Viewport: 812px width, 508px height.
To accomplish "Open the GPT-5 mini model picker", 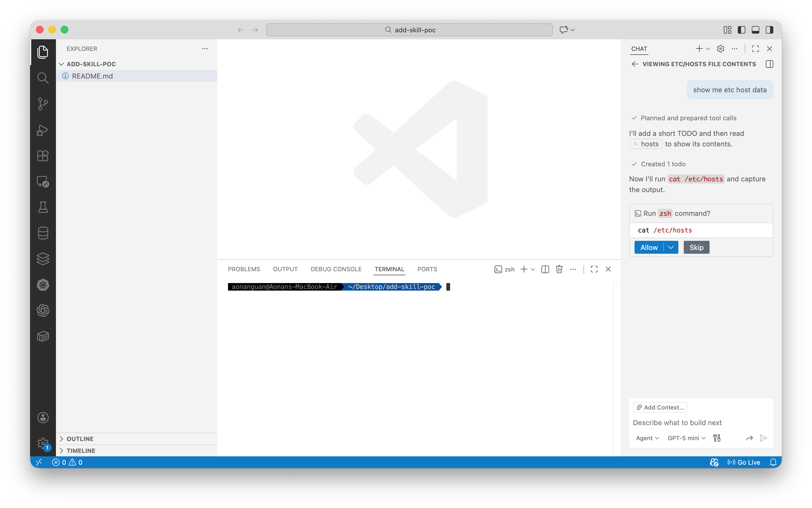I will pos(686,438).
